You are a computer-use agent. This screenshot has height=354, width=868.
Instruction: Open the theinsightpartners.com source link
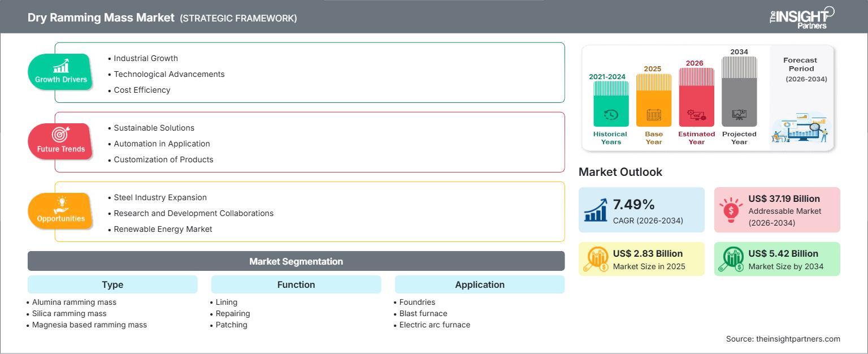tap(798, 339)
